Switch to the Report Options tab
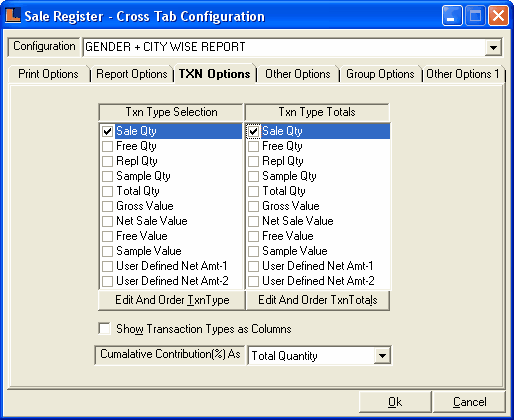The height and width of the screenshot is (420, 514). click(132, 74)
